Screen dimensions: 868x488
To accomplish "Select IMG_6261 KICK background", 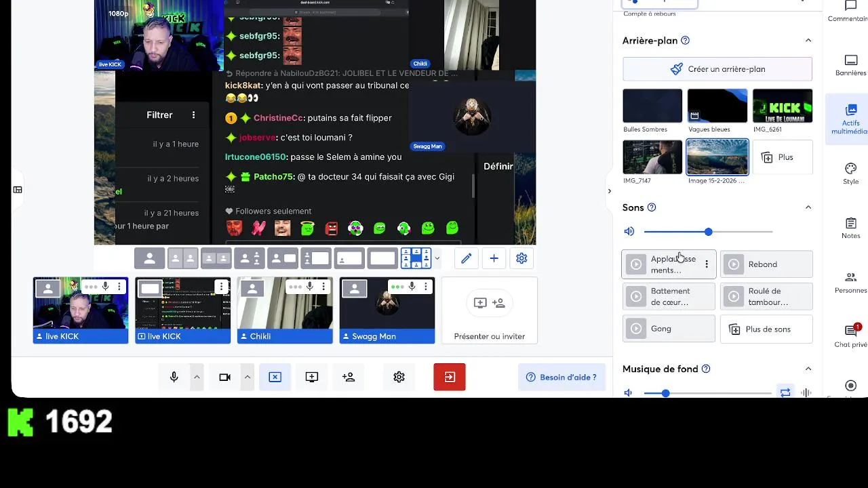I will coord(783,106).
